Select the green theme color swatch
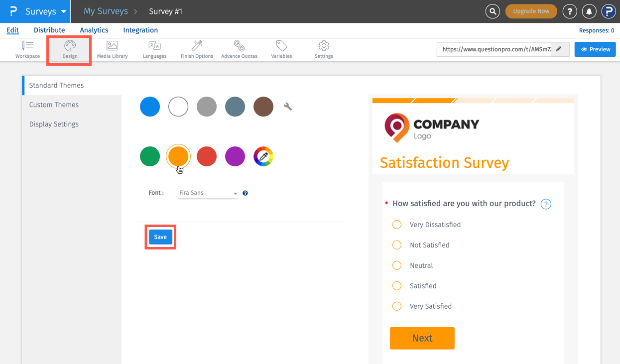Image resolution: width=620 pixels, height=364 pixels. click(150, 156)
